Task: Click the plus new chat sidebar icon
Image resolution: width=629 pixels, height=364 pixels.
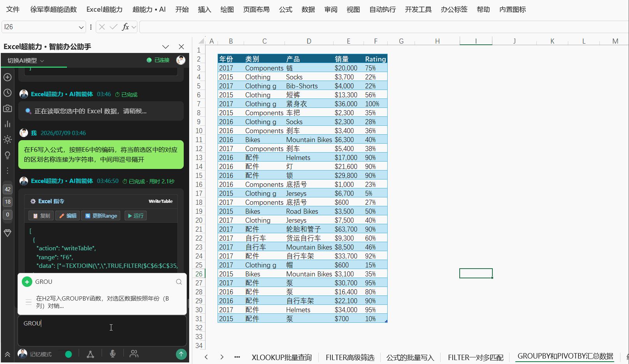Action: [7, 77]
